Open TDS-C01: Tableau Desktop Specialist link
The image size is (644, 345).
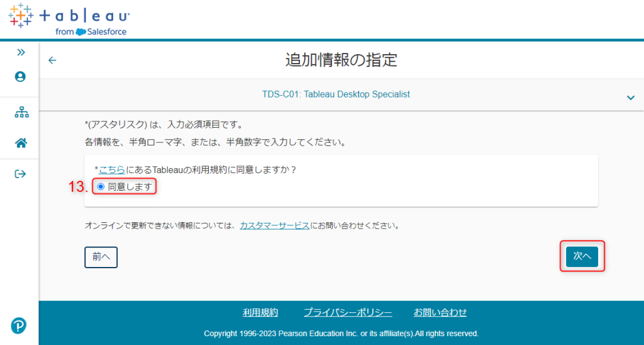click(x=336, y=94)
